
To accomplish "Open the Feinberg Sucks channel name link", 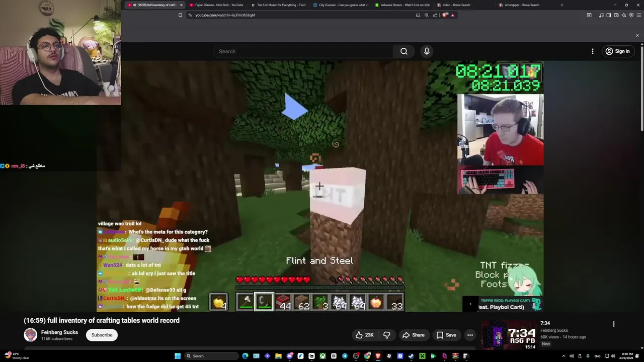I will pos(59,332).
